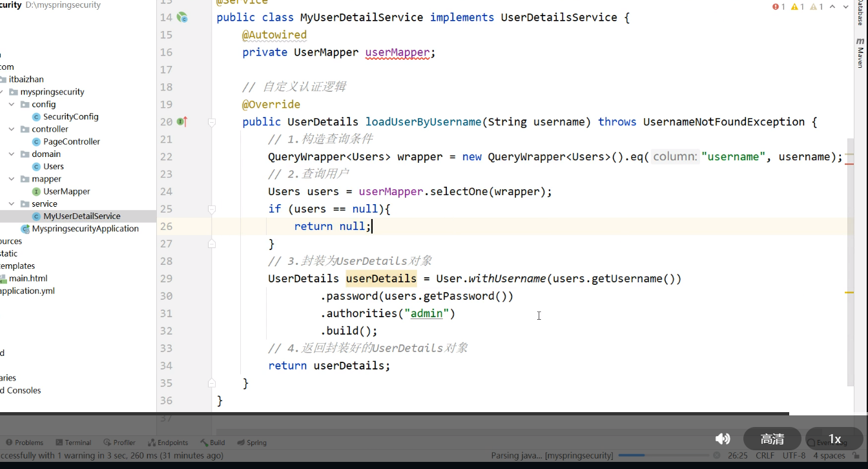This screenshot has width=868, height=469.
Task: Click the loadUserByUsername method name
Action: [423, 121]
